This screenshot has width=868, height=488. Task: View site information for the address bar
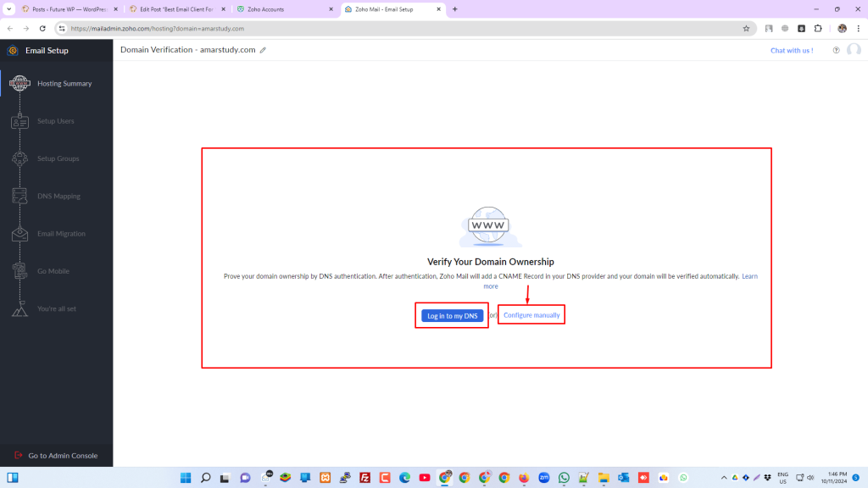[62, 29]
